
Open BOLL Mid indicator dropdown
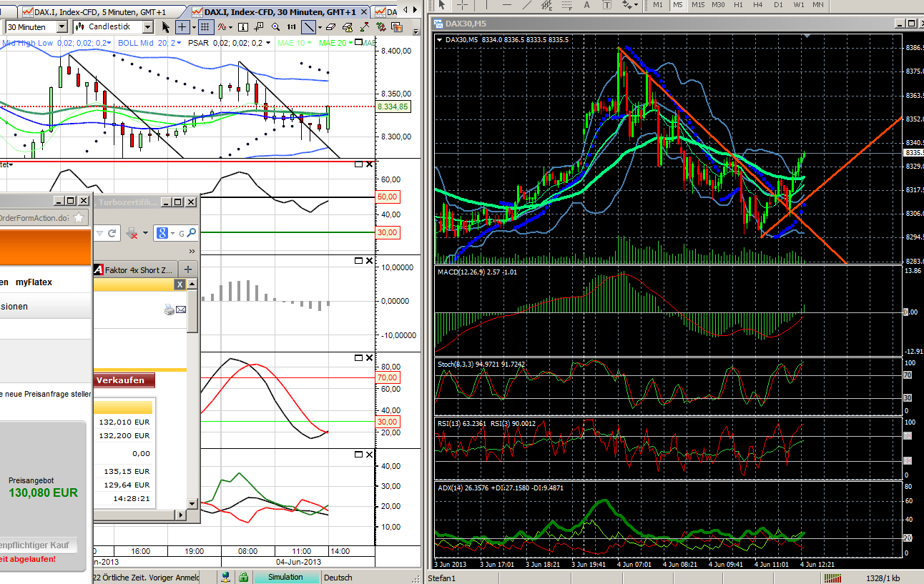tap(179, 43)
